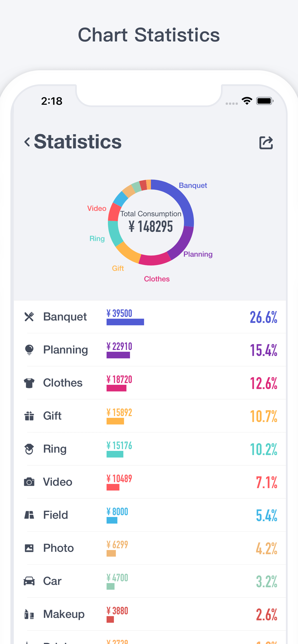Viewport: 298px width, 644px height.
Task: Go back using the left chevron arrow
Action: pyautogui.click(x=27, y=142)
